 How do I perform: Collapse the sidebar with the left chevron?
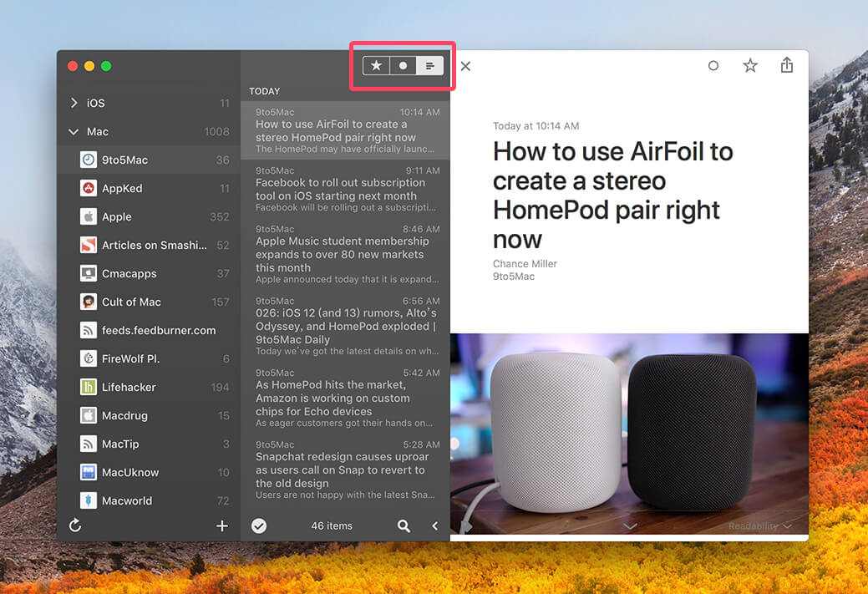(435, 525)
